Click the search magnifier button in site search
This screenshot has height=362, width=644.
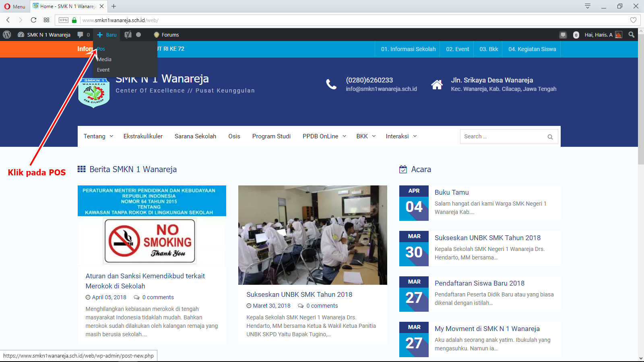point(550,137)
